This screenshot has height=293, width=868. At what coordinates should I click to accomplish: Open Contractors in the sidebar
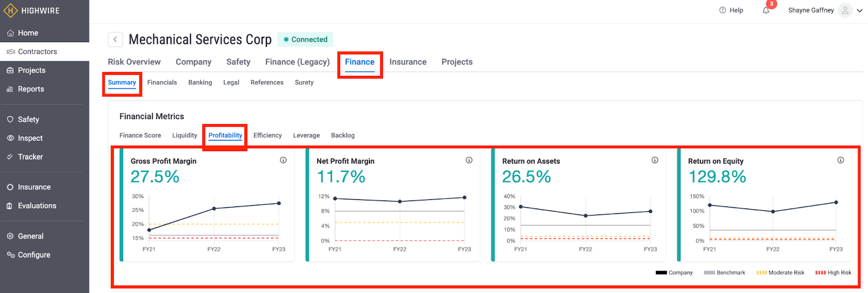click(37, 51)
